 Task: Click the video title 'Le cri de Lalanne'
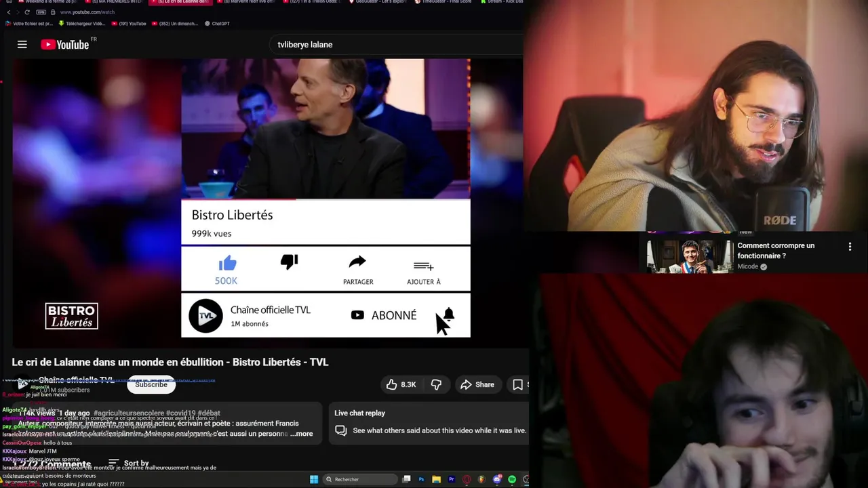[x=170, y=362]
